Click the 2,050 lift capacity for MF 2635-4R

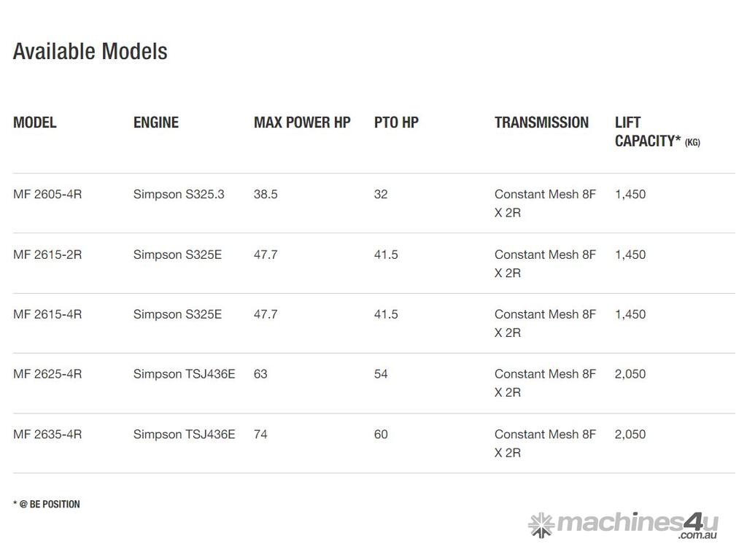coord(630,435)
